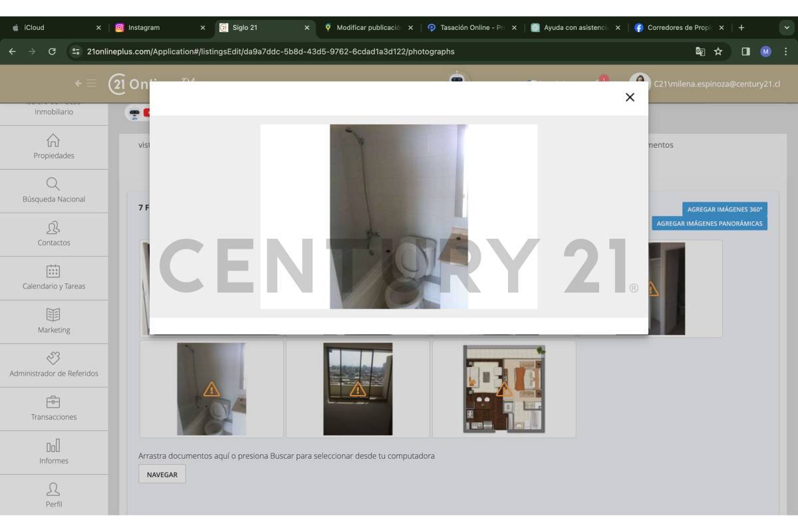Open Perfil in sidebar

[54, 495]
